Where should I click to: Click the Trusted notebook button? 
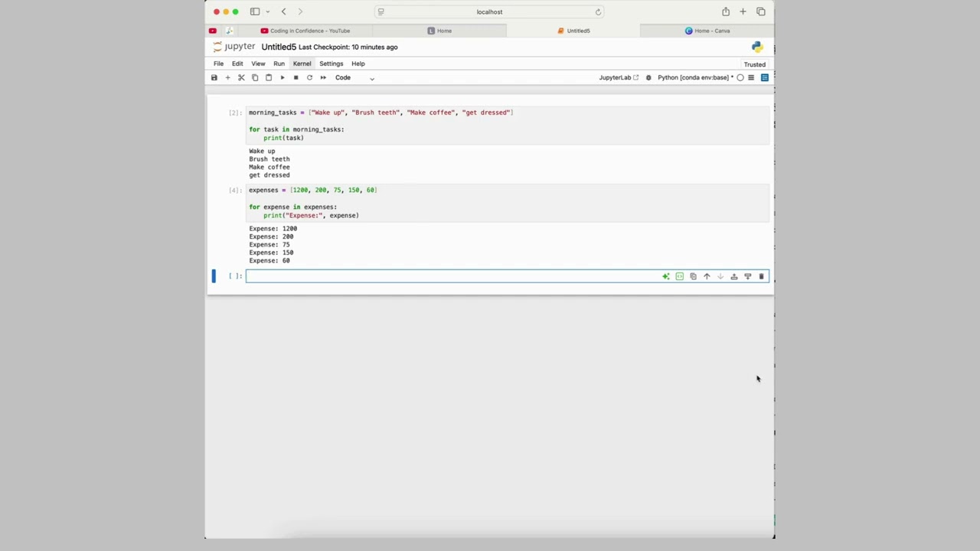pyautogui.click(x=754, y=64)
